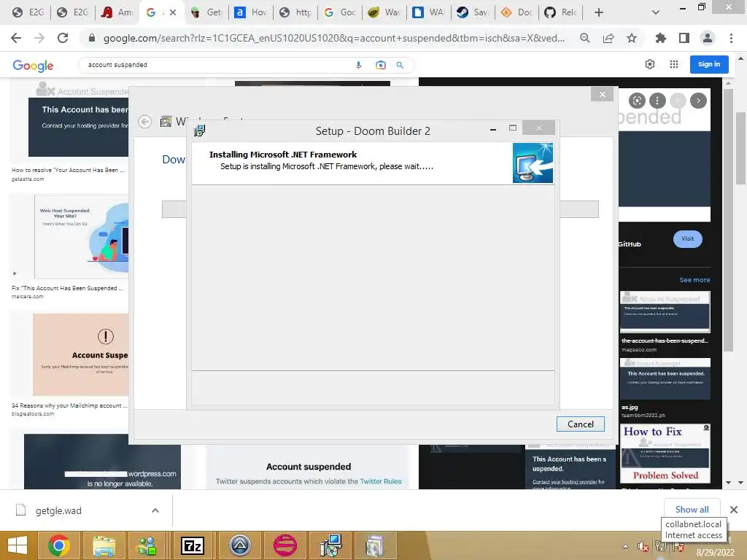This screenshot has width=747, height=560.
Task: Open the Windows Start button
Action: 18,545
